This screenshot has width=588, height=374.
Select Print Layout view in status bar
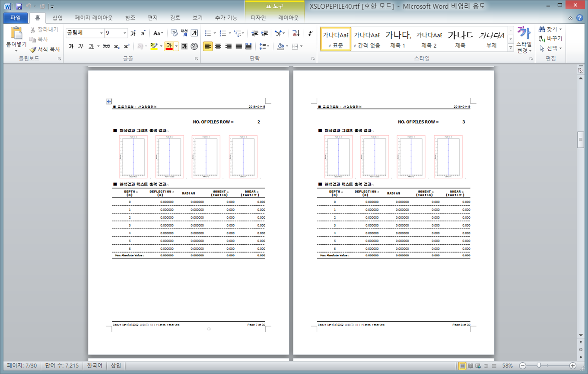(x=462, y=366)
